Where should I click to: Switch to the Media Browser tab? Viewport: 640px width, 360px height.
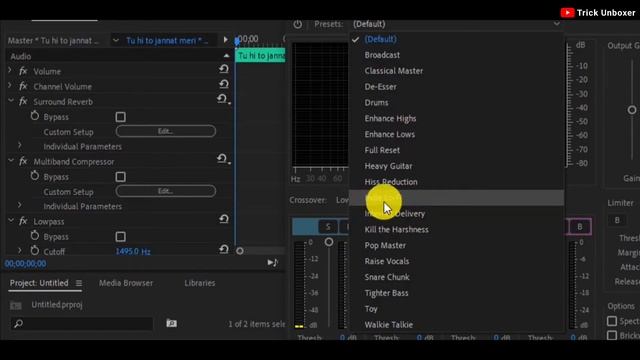point(126,283)
